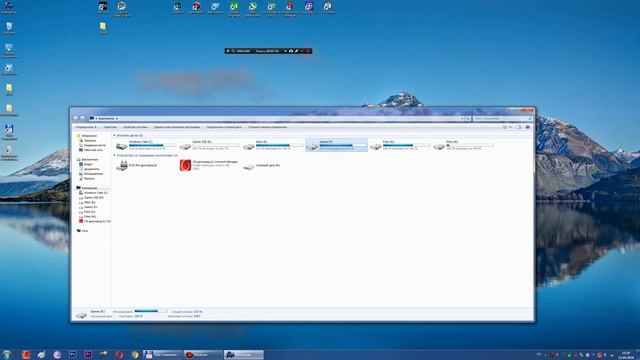The image size is (640, 360).
Task: Select the Games SSD (D:) drive icon
Action: 185,146
